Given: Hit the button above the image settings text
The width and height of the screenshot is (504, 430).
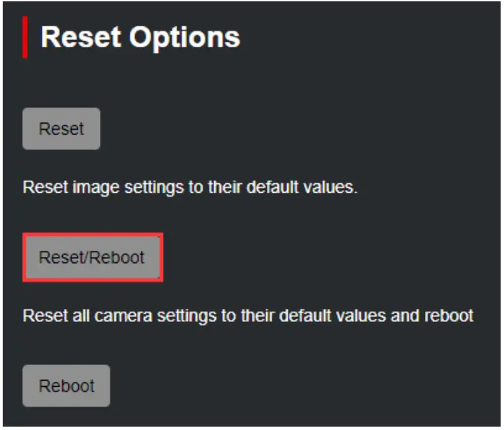Looking at the screenshot, I should click(61, 128).
